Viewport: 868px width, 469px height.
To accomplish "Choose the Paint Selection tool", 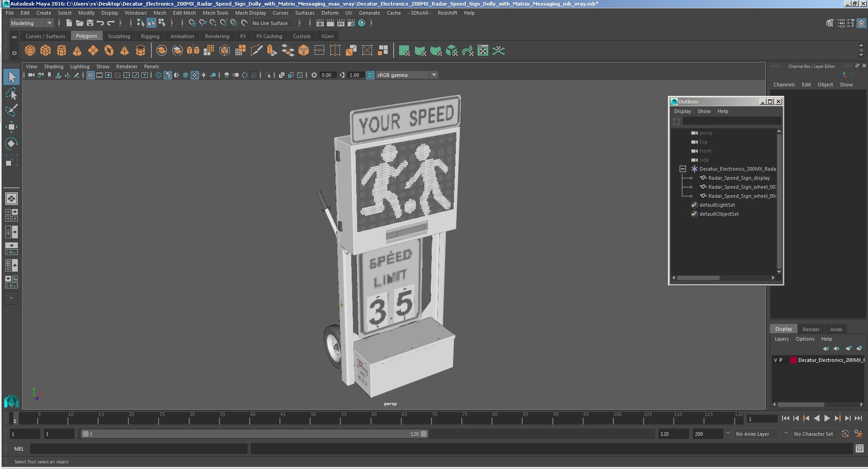I will click(x=11, y=110).
